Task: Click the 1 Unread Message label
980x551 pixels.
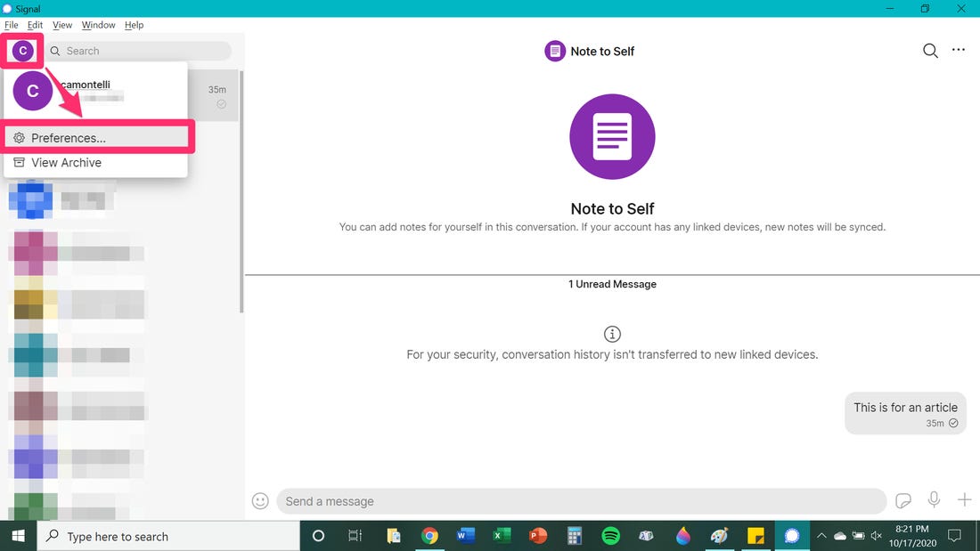Action: [612, 284]
